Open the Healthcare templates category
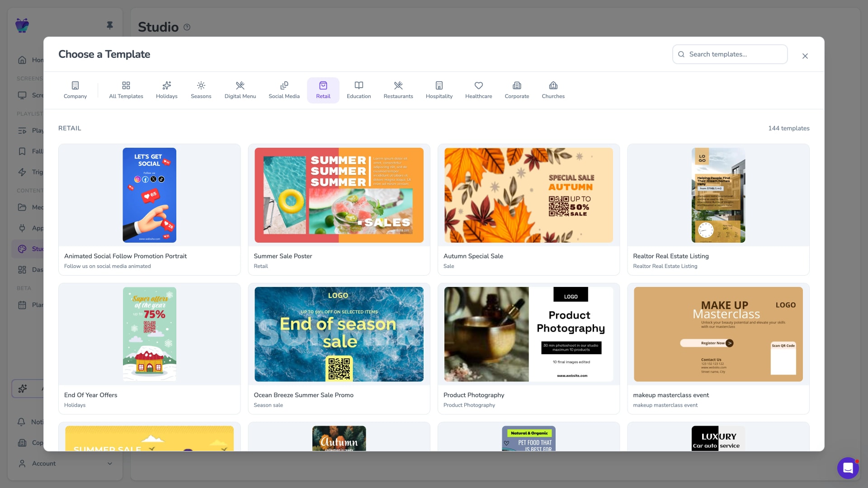The width and height of the screenshot is (868, 488). (x=479, y=90)
